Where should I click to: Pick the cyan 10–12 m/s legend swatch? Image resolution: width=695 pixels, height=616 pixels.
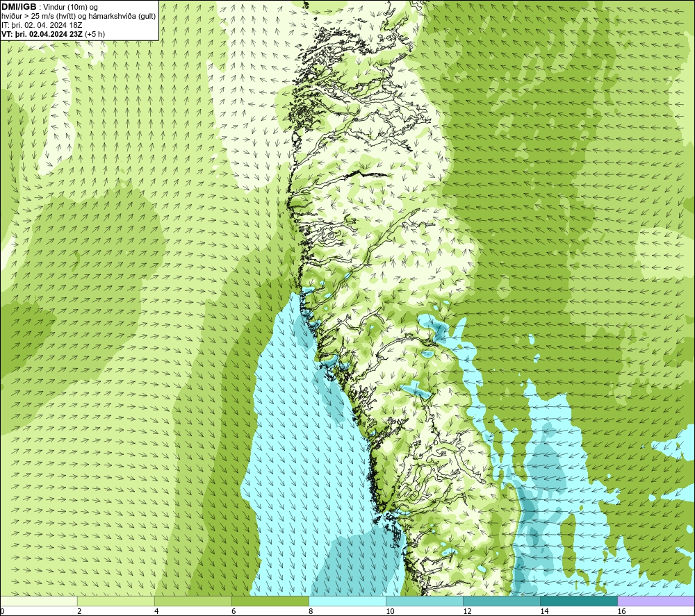point(424,601)
